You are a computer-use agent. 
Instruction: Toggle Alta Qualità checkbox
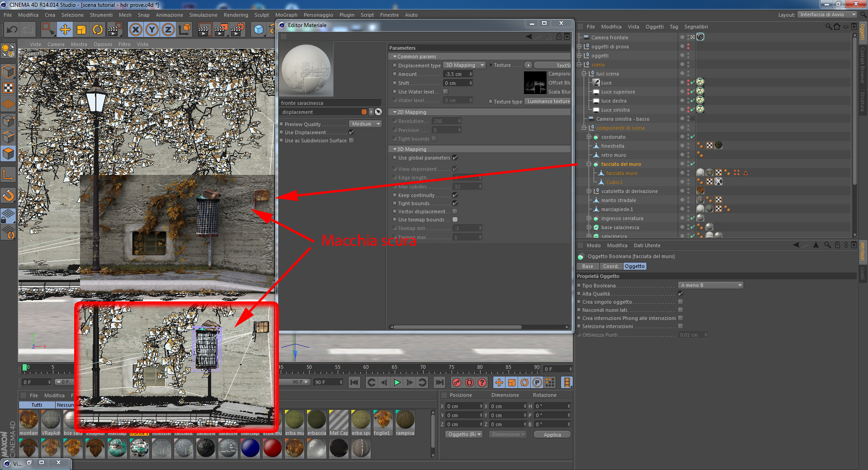coord(680,294)
